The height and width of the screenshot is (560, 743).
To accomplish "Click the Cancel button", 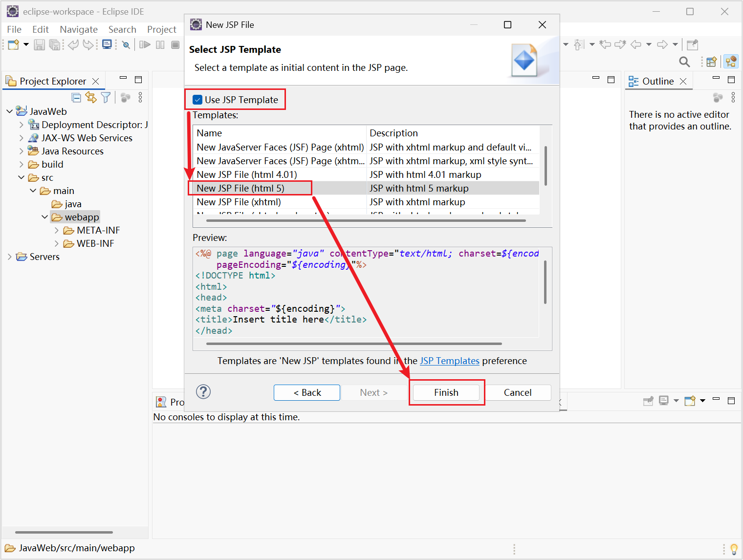I will click(518, 392).
